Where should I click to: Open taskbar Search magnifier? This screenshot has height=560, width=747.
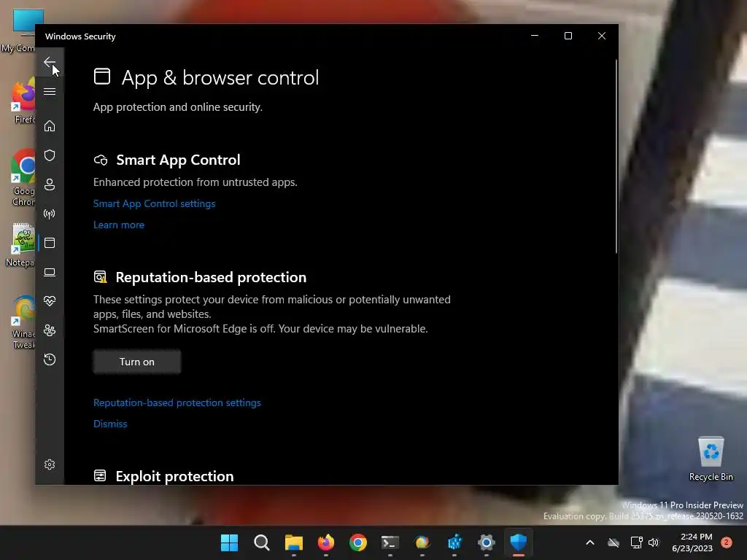coord(262,542)
